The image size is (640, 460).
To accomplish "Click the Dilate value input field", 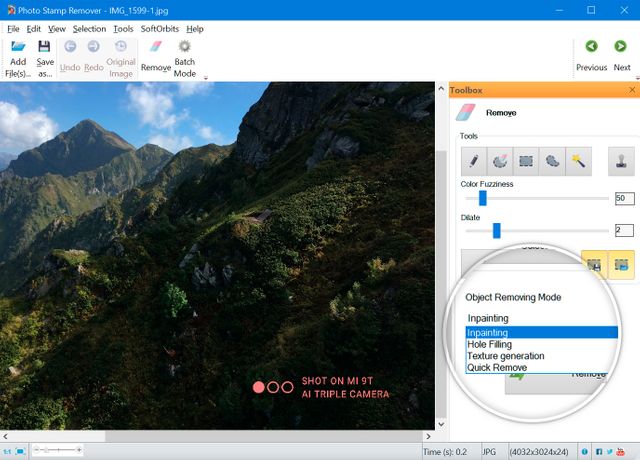I will pos(624,231).
